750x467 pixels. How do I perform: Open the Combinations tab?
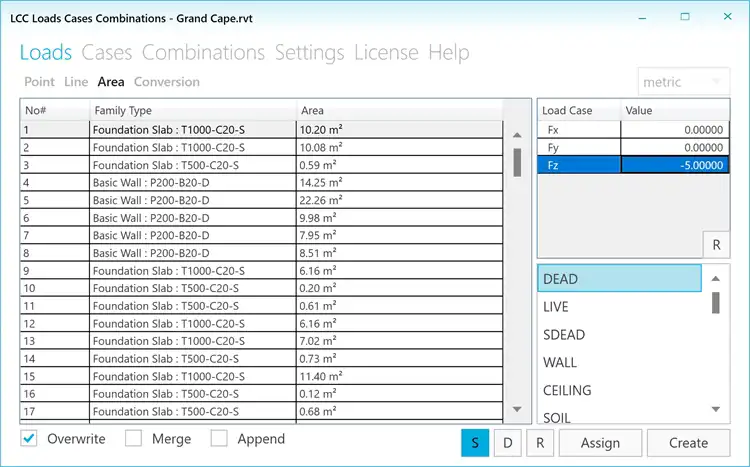point(203,52)
